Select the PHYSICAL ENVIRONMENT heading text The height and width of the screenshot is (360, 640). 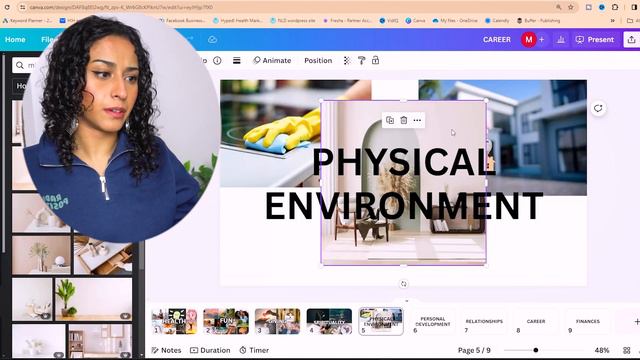[404, 184]
